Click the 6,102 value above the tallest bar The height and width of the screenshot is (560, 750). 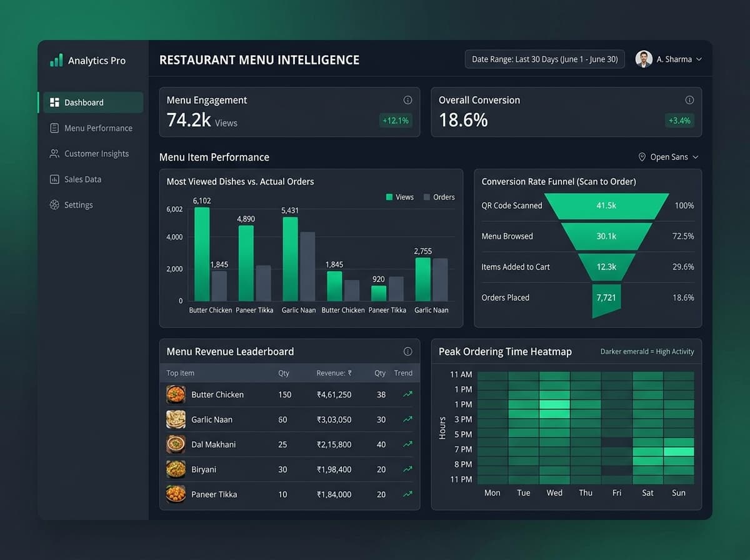tap(202, 201)
